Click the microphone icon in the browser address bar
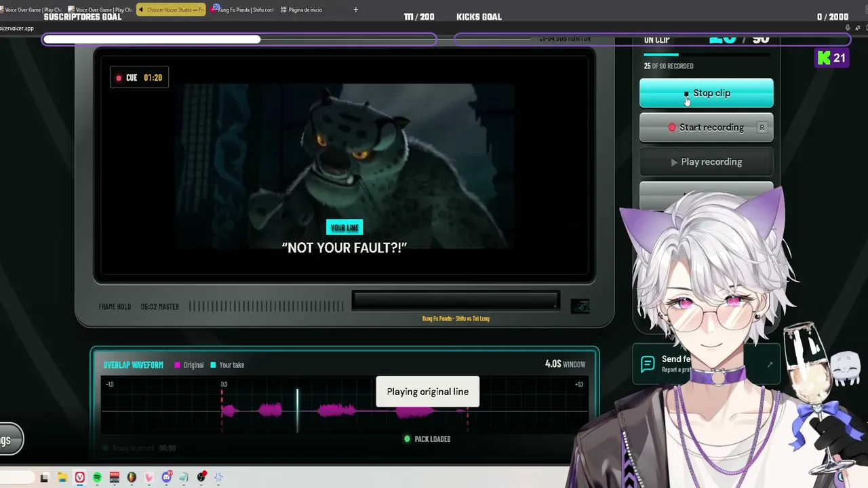868x488 pixels. 848,28
